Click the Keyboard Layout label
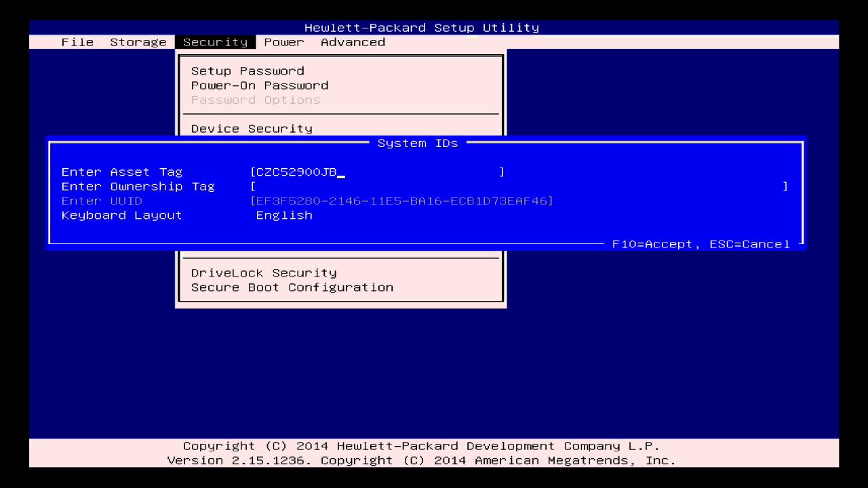 pyautogui.click(x=122, y=216)
